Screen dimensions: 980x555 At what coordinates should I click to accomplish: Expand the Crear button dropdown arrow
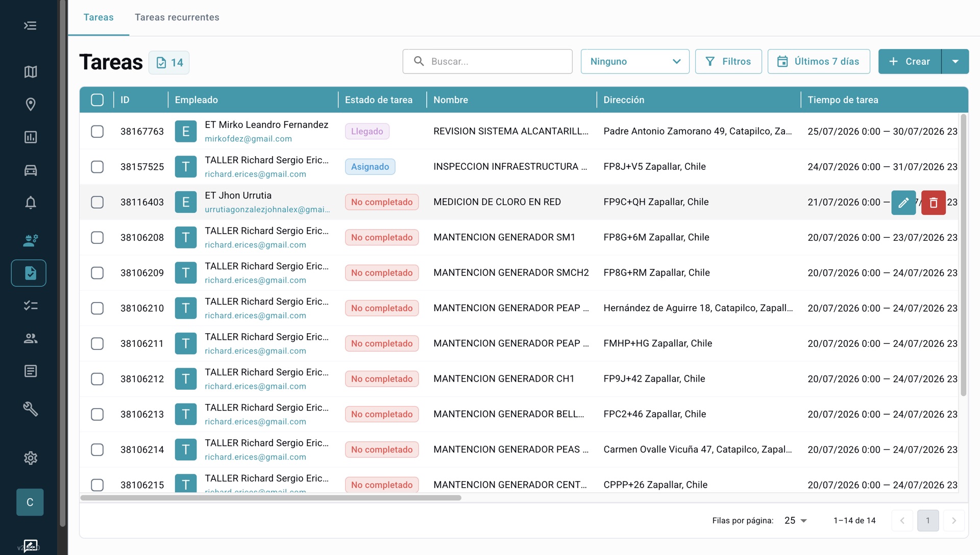955,61
